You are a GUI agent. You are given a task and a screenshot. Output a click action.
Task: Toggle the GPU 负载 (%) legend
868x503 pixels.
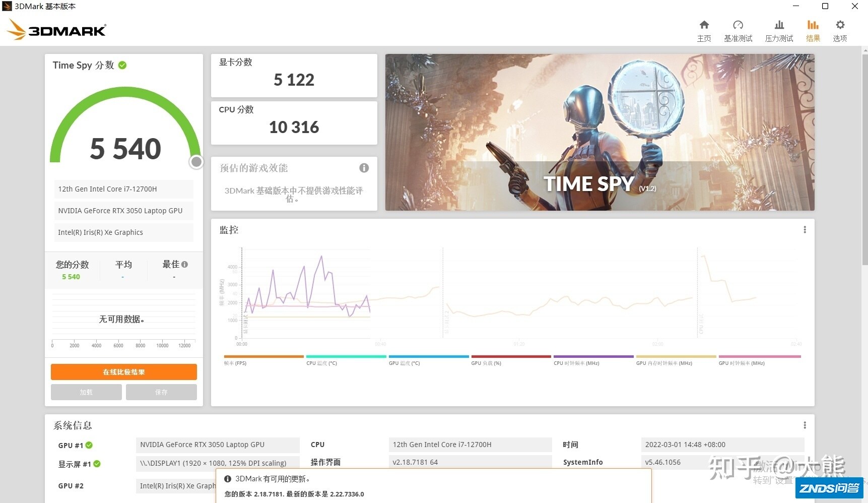tap(511, 360)
